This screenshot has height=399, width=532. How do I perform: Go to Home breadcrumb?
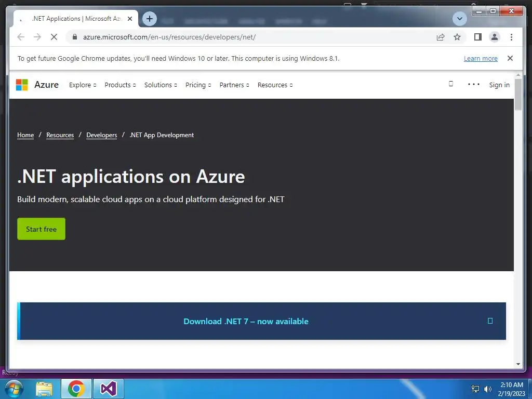(x=25, y=135)
